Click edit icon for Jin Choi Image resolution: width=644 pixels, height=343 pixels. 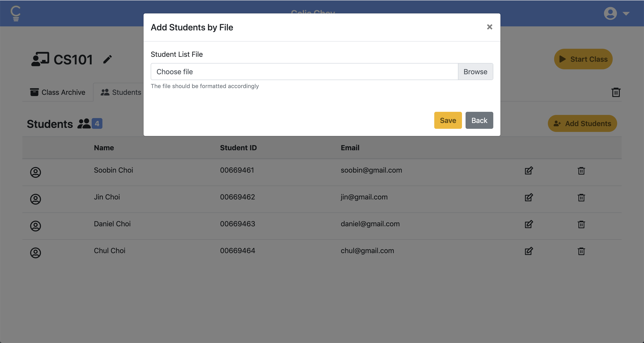pyautogui.click(x=528, y=197)
